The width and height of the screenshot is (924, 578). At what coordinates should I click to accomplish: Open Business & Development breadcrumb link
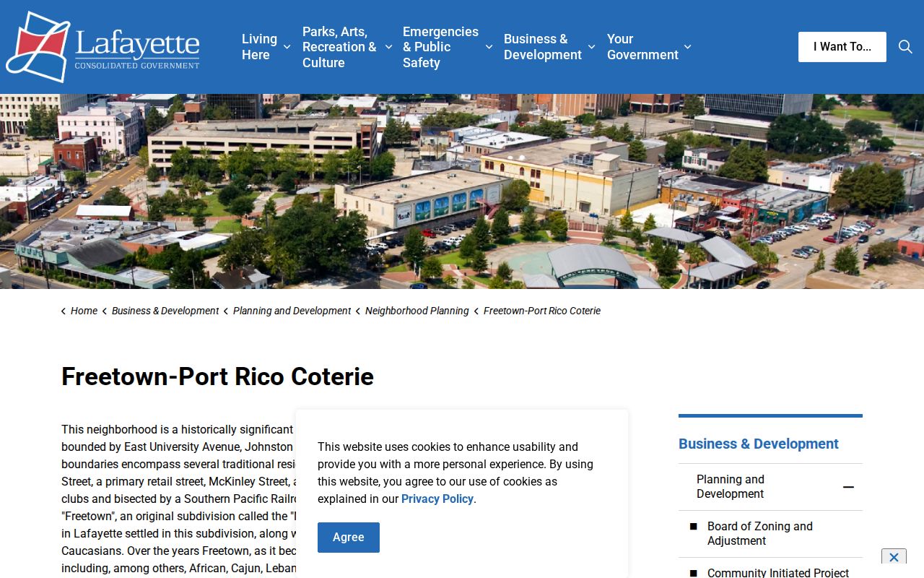point(165,311)
